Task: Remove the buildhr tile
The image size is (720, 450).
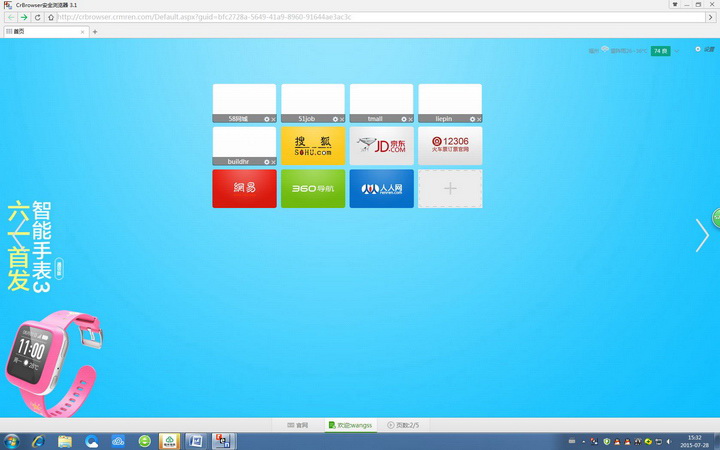Action: coord(273,162)
